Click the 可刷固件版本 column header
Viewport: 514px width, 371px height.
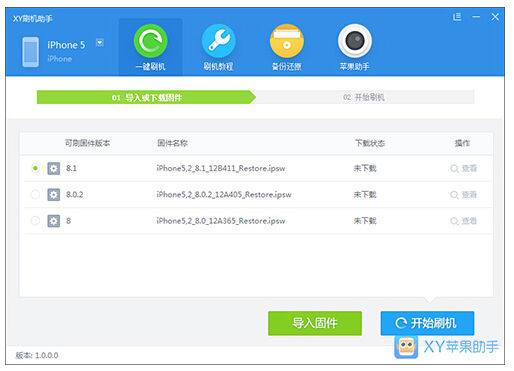tap(87, 143)
